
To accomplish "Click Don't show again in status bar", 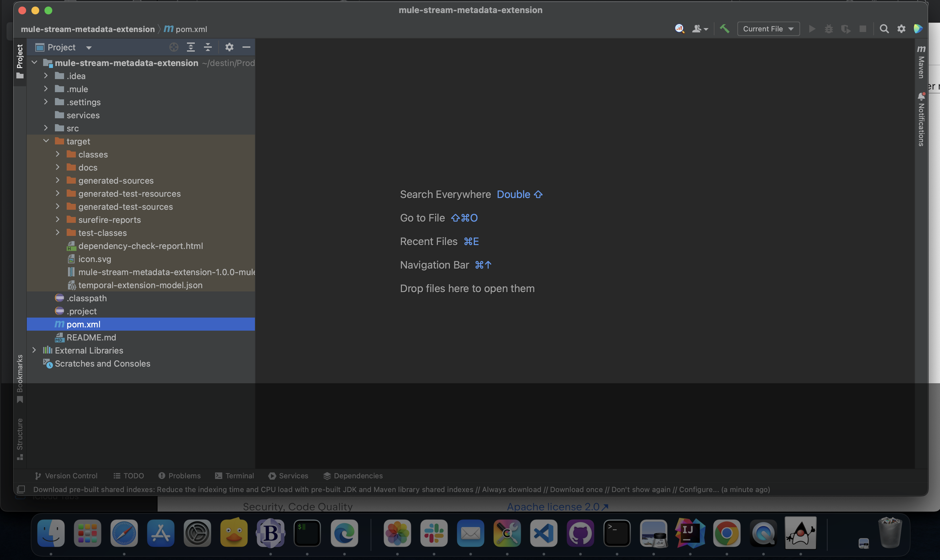I will point(641,489).
